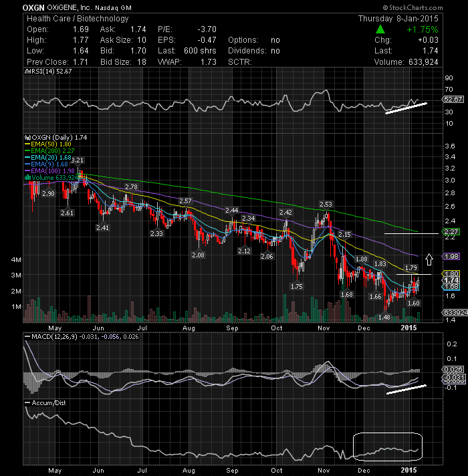Viewport: 468px width, 476px height.
Task: Click the StockCharts.com copyright logo
Action: pyautogui.click(x=413, y=7)
